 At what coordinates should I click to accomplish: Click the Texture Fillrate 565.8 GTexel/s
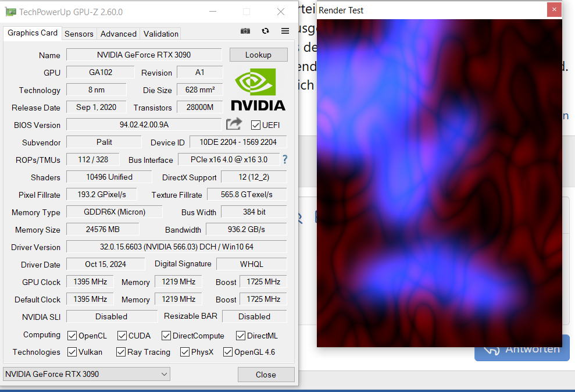tap(247, 194)
